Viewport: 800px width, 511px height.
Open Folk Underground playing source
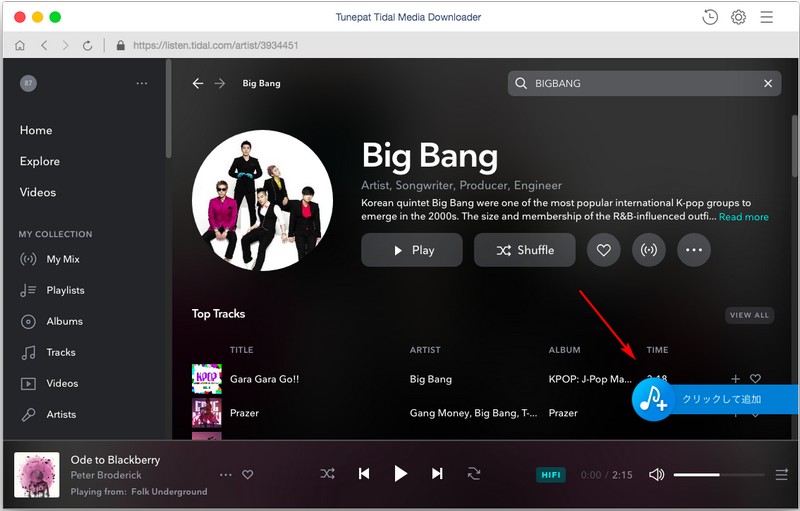coord(169,492)
